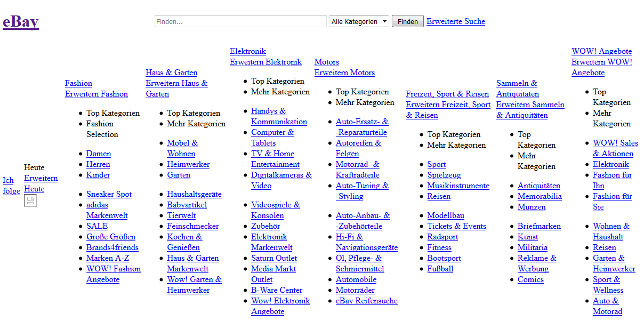The image size is (644, 321).
Task: Open the Sammeln & Antiquitäten menu
Action: 518,89
